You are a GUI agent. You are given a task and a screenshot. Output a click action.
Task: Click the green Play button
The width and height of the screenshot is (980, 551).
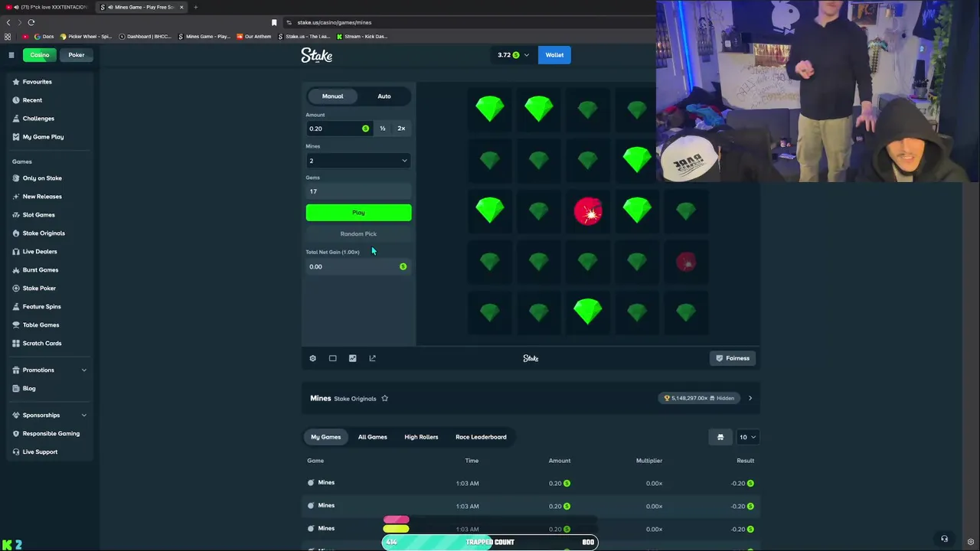[358, 213]
